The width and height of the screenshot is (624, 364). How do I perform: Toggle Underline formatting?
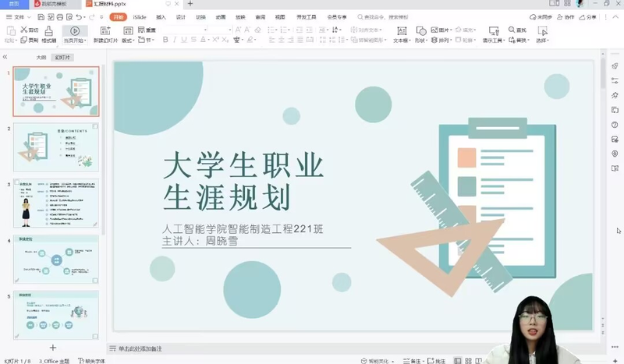[187, 40]
